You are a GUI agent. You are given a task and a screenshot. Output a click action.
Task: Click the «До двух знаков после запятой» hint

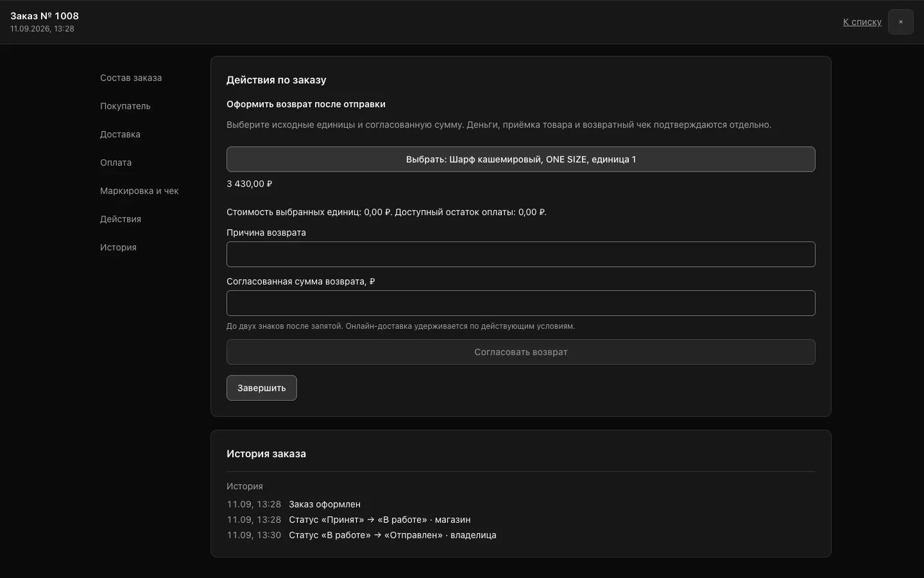400,326
